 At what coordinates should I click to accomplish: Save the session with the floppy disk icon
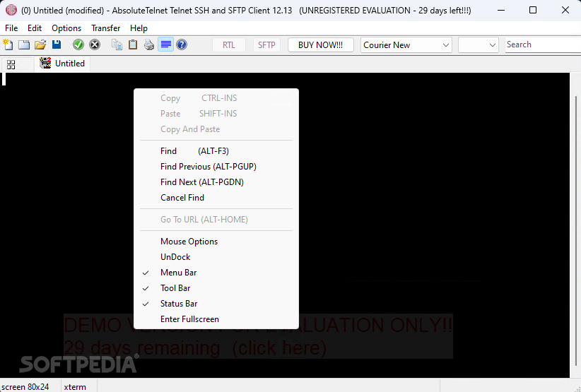57,44
